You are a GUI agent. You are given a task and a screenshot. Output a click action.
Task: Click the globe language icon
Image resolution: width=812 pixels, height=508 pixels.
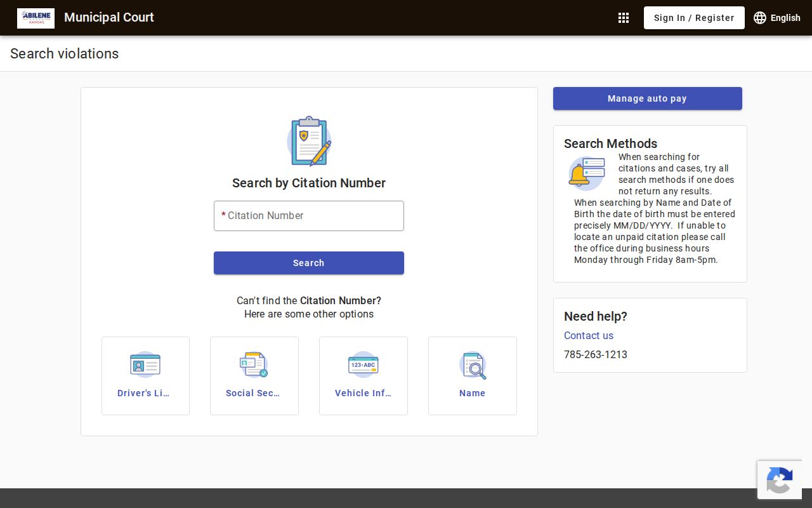click(760, 18)
